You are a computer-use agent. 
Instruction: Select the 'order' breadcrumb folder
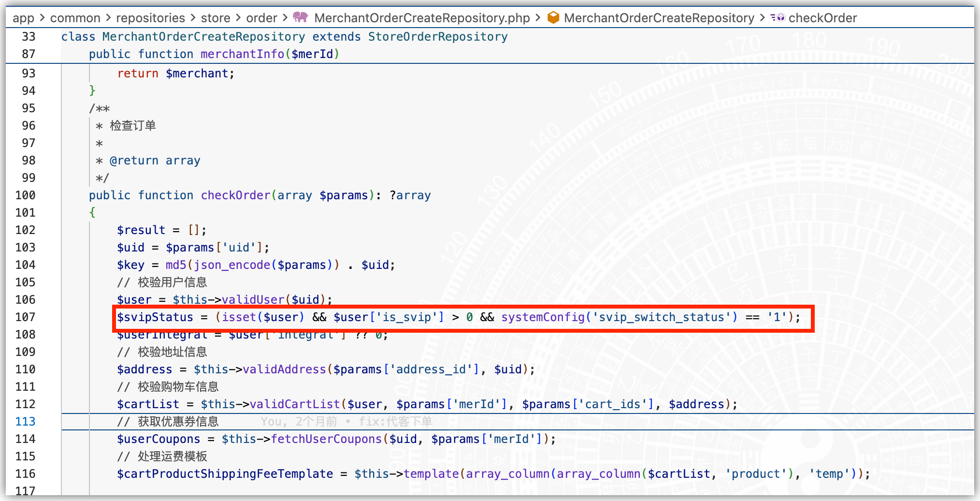click(261, 18)
